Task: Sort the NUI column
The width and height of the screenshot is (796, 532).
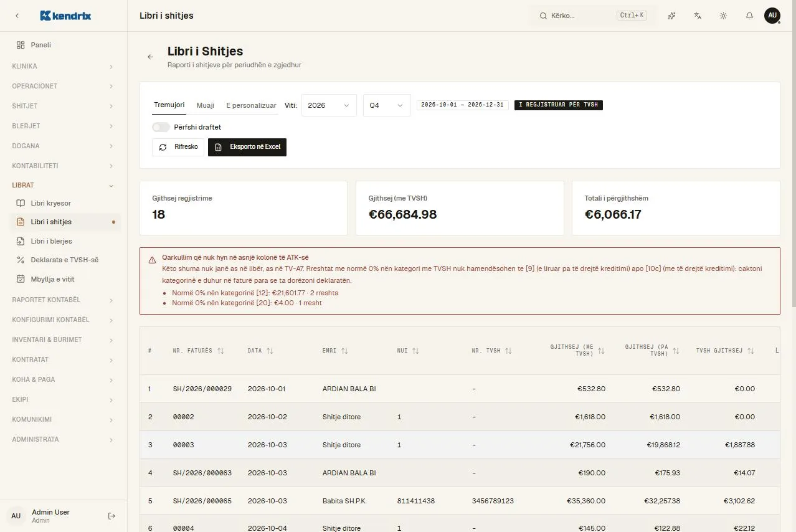Action: [x=415, y=351]
